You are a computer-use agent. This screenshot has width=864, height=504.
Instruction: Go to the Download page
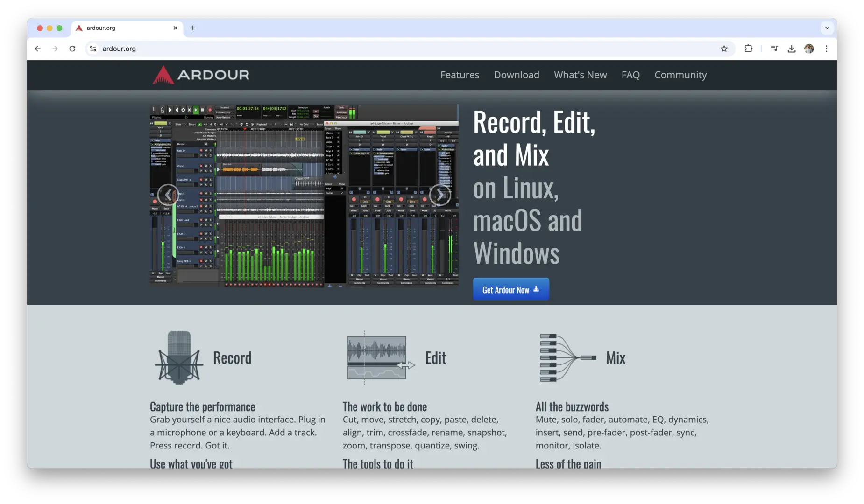point(517,75)
